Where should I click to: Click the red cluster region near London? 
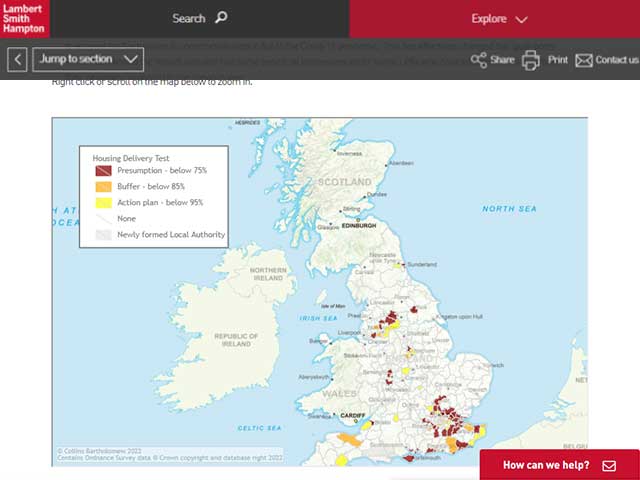coord(446,414)
